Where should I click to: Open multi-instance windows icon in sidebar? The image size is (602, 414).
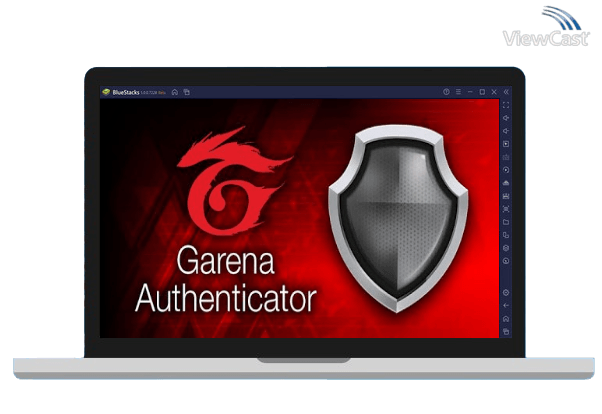point(506,235)
